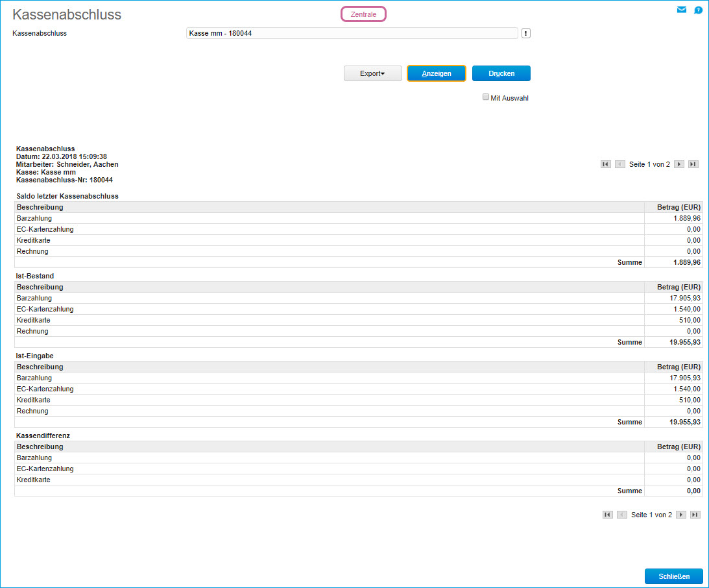Viewport: 709px width, 588px height.
Task: Jump to first page in top pager
Action: point(605,164)
